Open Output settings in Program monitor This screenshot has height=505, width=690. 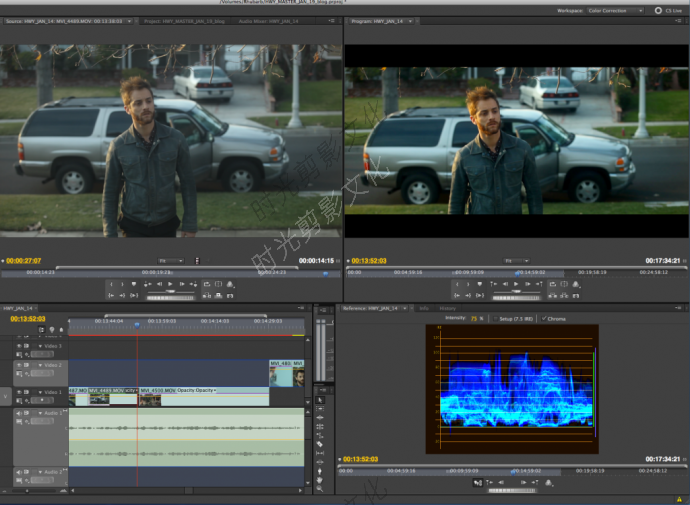pos(576,284)
